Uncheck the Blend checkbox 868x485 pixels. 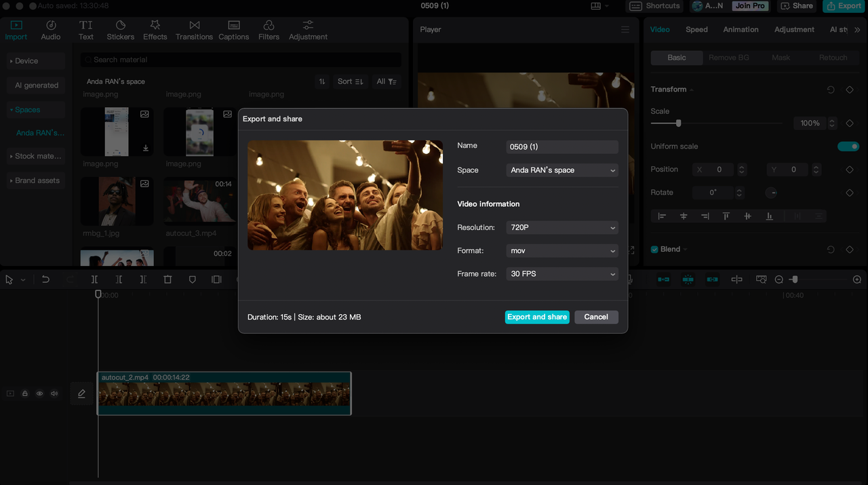click(x=654, y=250)
